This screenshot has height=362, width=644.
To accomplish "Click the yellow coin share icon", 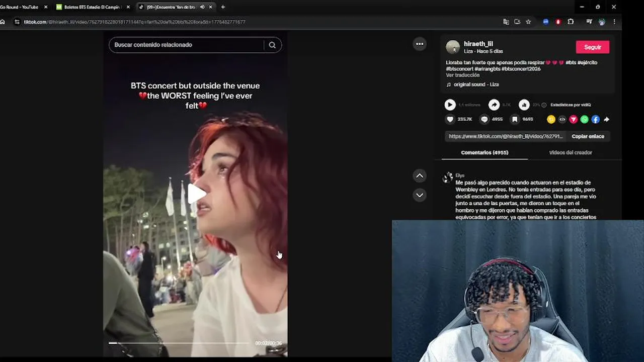I will 551,119.
